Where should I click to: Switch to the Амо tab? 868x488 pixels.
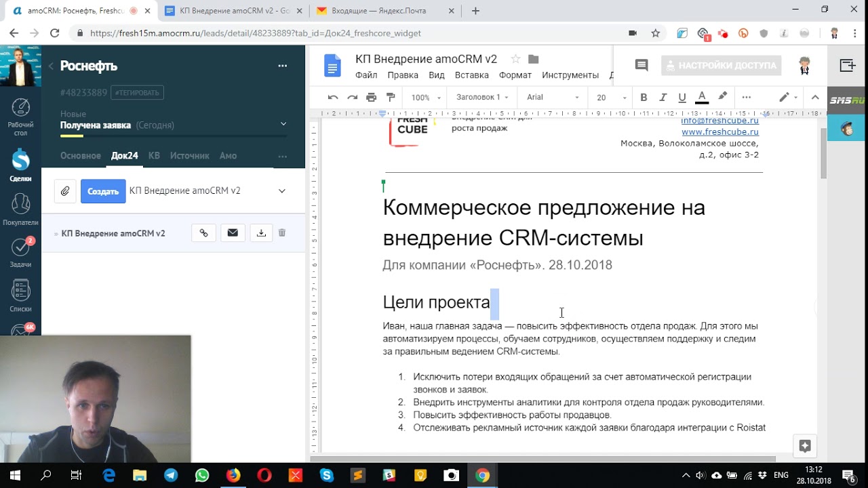pos(228,155)
